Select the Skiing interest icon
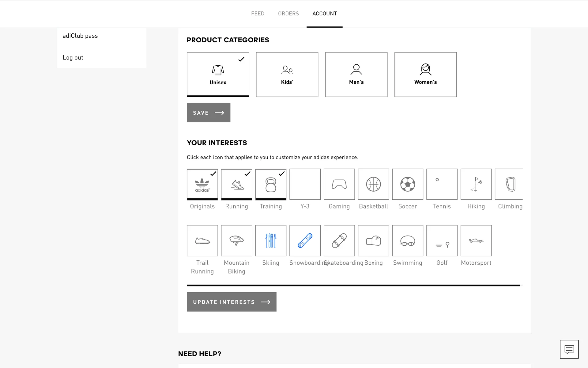The width and height of the screenshot is (588, 368). pos(271,241)
